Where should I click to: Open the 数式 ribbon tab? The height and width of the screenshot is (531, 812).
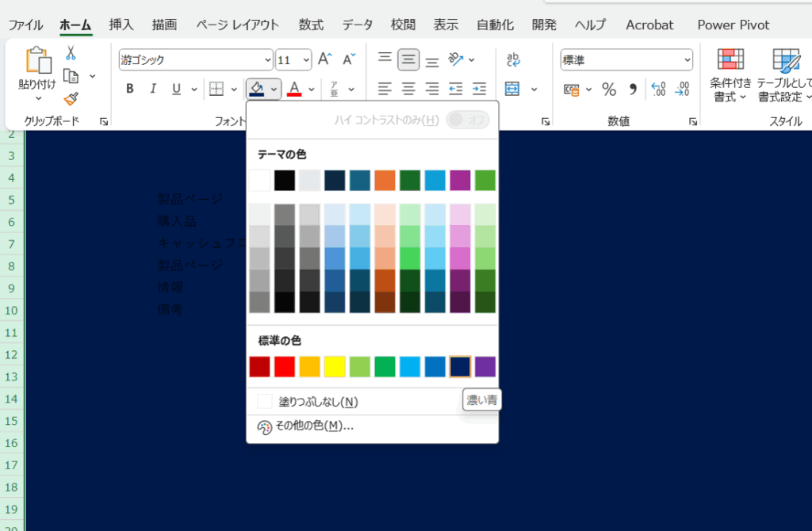click(311, 25)
